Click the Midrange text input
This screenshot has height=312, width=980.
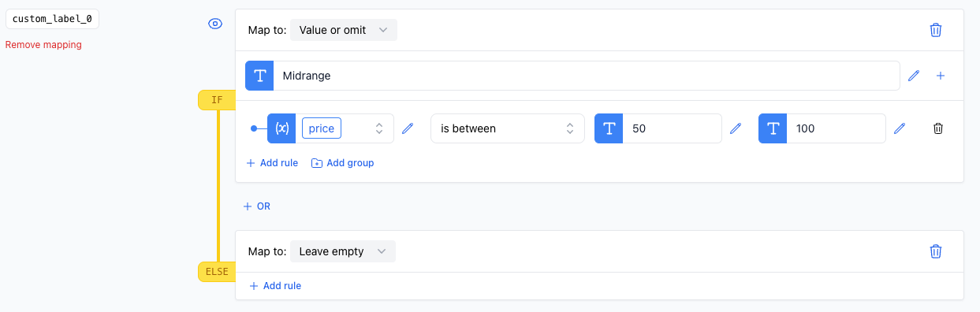pos(587,76)
